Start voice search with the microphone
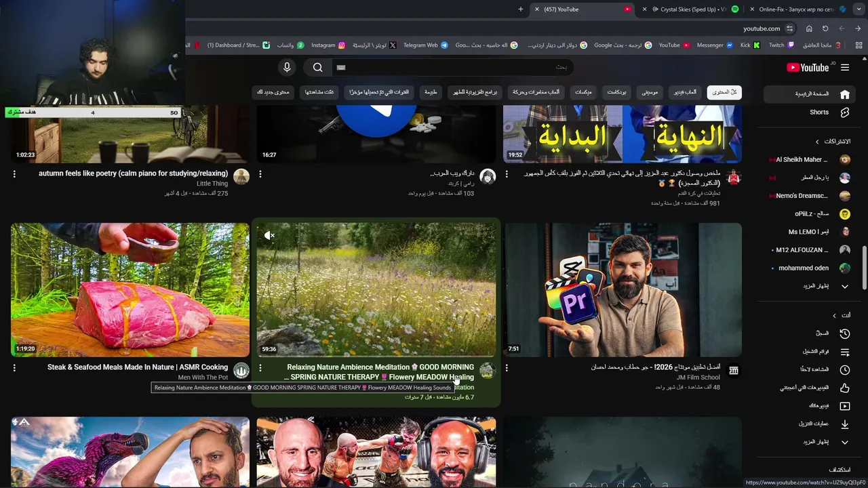The image size is (868, 488). pos(287,67)
